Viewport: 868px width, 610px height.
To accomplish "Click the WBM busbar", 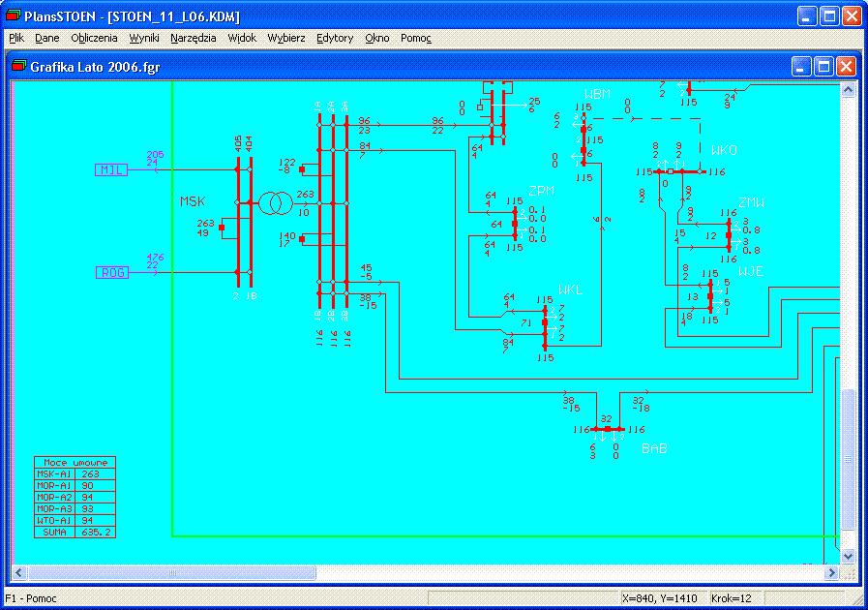I will pyautogui.click(x=584, y=140).
